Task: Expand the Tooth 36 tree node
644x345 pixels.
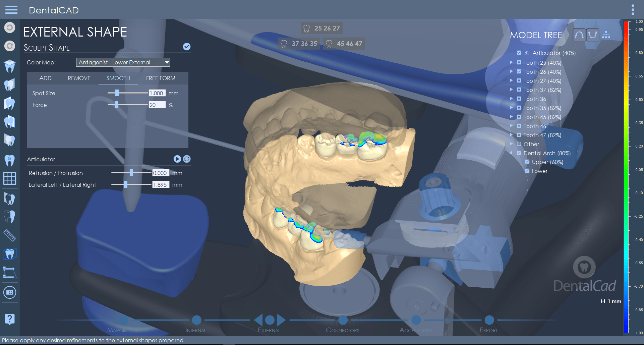Action: [511, 99]
